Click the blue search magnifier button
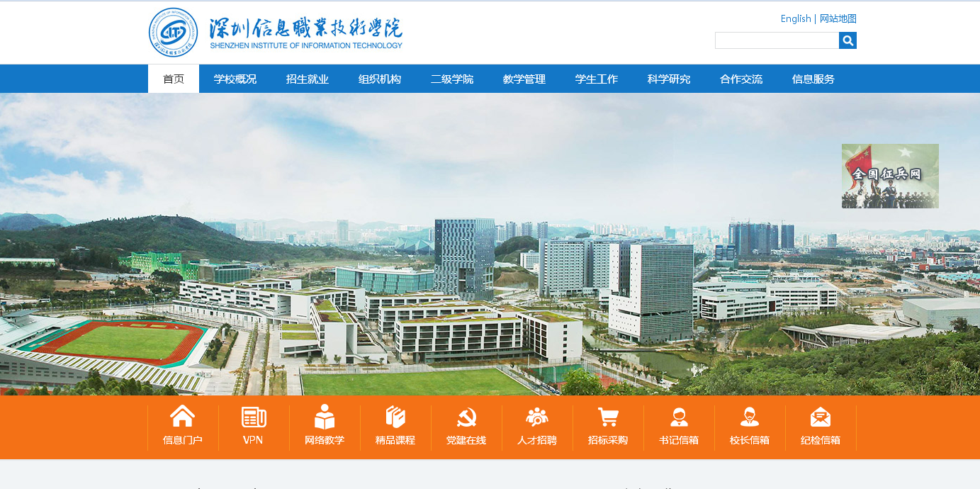The width and height of the screenshot is (980, 489). 847,40
